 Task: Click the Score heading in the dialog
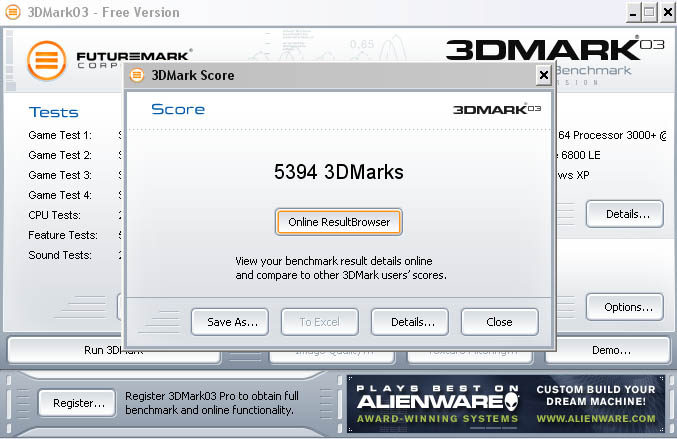click(178, 109)
